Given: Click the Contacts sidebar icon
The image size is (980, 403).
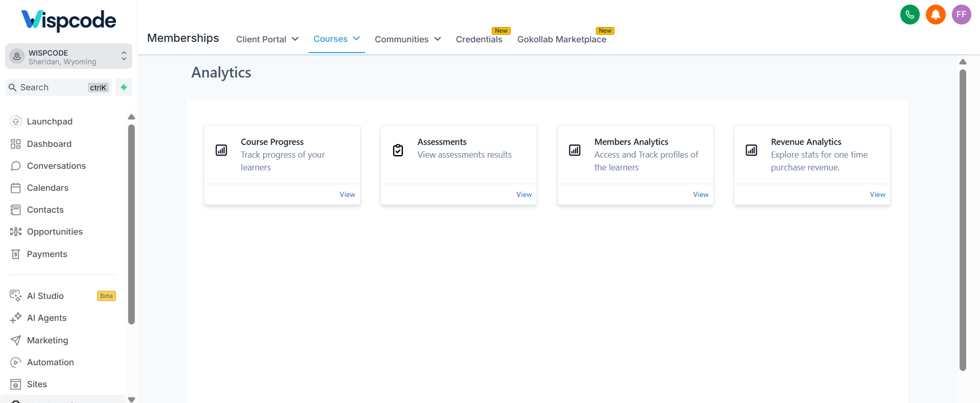Looking at the screenshot, I should click(x=16, y=210).
